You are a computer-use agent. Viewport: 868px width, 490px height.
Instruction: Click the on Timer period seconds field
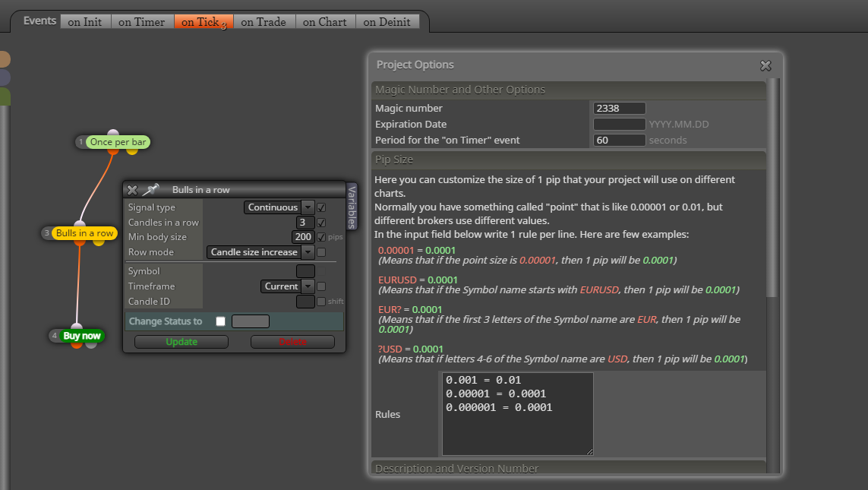click(620, 140)
